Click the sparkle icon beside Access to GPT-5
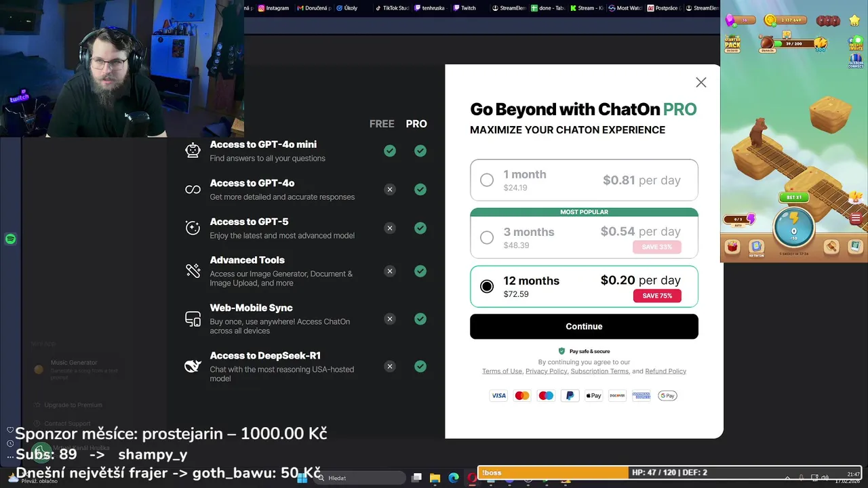The image size is (868, 488). [x=193, y=228]
